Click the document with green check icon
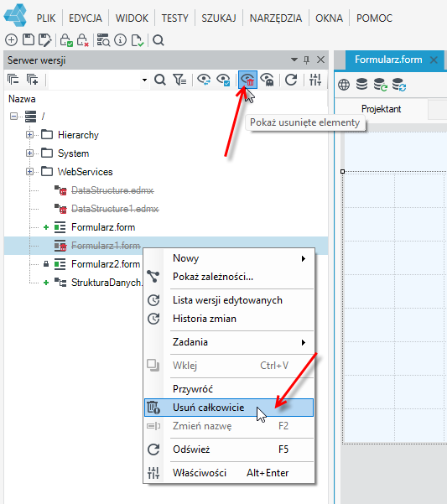This screenshot has height=504, width=447. (138, 40)
